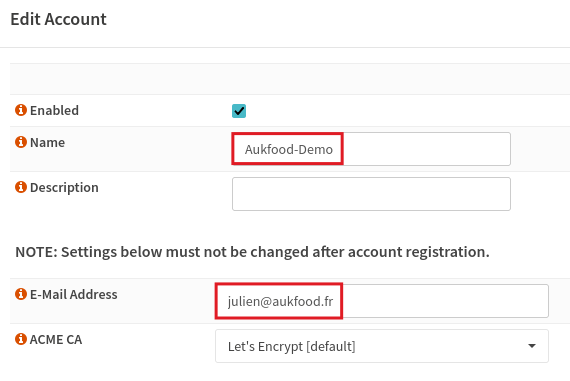570x381 pixels.
Task: Click the ACME CA dropdown caret arrow
Action: [x=532, y=346]
